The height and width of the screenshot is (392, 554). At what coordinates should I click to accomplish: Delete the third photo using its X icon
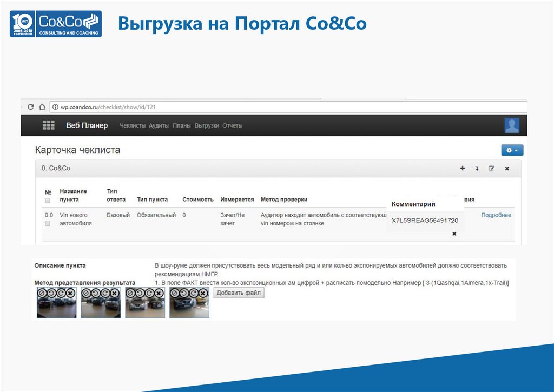point(158,293)
